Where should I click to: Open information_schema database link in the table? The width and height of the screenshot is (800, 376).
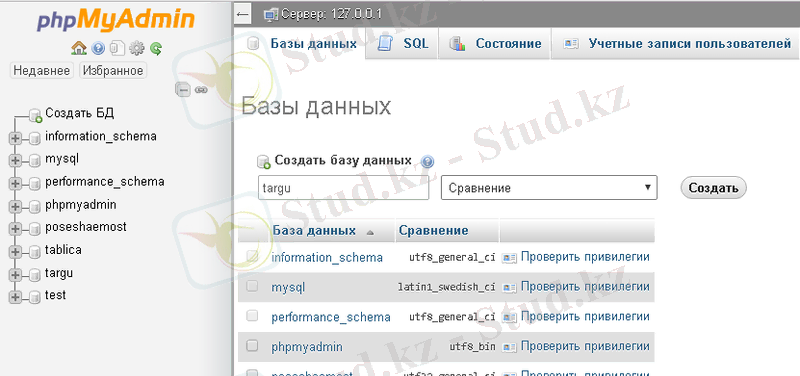coord(327,258)
